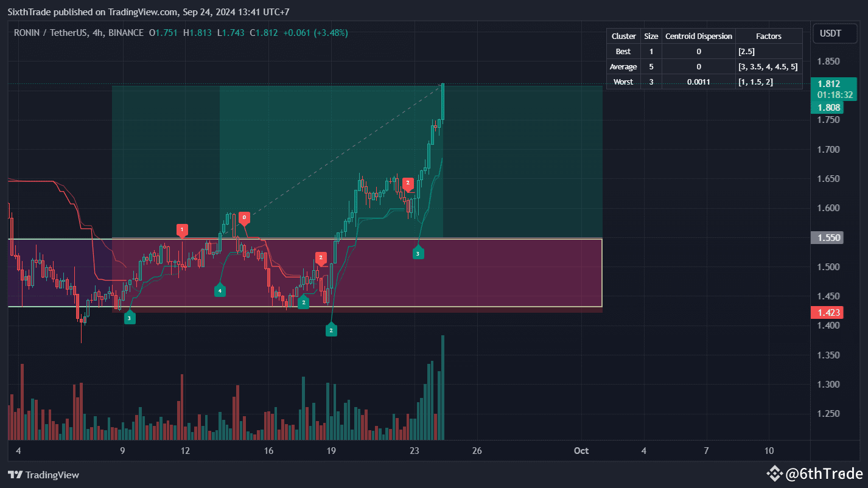Click the teal "2" marker at the chart bottom

click(x=331, y=329)
